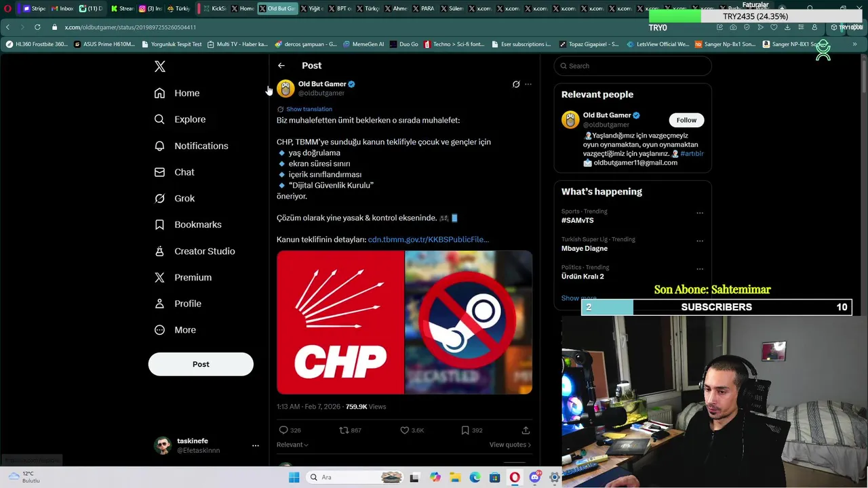Open the X logo home icon
Viewport: 868px width, 488px height.
160,66
